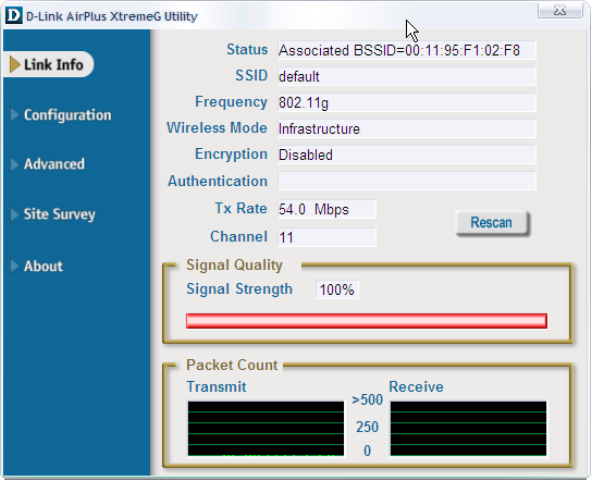
Task: Click the Frequency field showing 802.11g
Action: click(407, 102)
